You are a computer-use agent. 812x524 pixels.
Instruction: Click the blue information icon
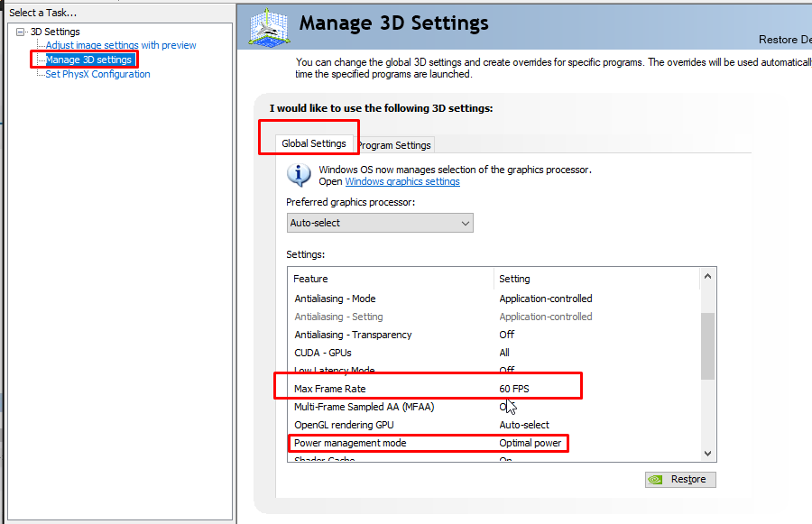tap(299, 174)
